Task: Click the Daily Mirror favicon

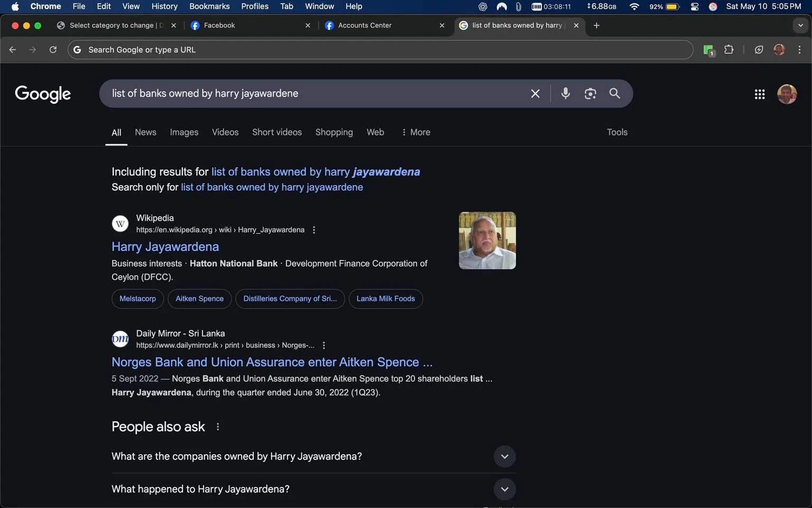Action: (x=120, y=339)
